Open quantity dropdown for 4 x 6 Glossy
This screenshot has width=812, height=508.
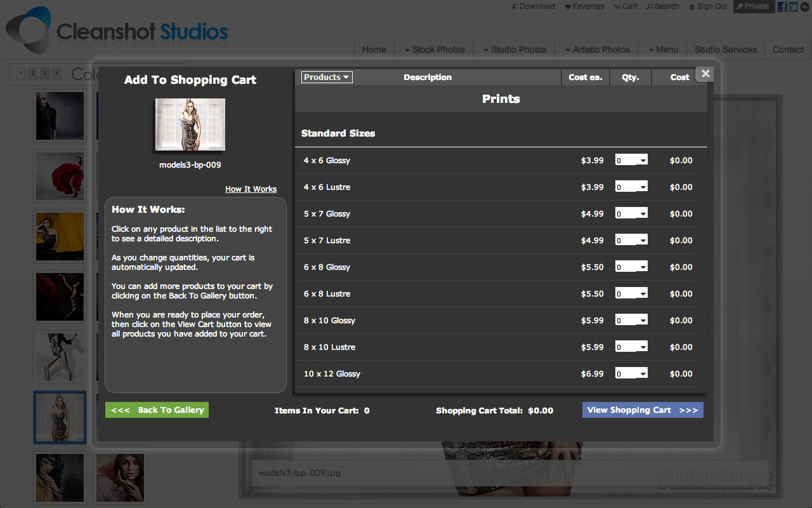tap(631, 161)
